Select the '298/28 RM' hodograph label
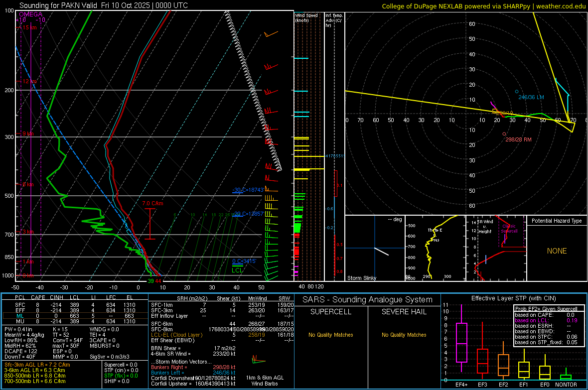Viewport: 588px width, 390px height. pyautogui.click(x=518, y=139)
